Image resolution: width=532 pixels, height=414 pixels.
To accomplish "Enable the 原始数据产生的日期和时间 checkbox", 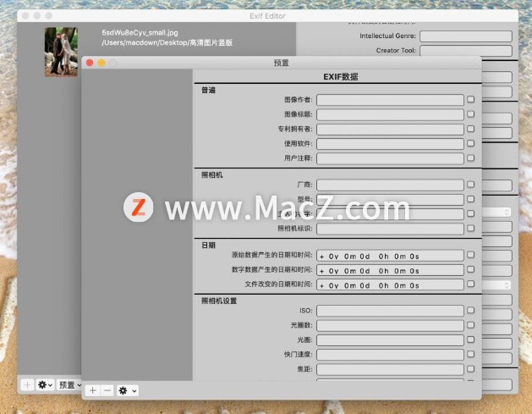I will click(x=470, y=254).
